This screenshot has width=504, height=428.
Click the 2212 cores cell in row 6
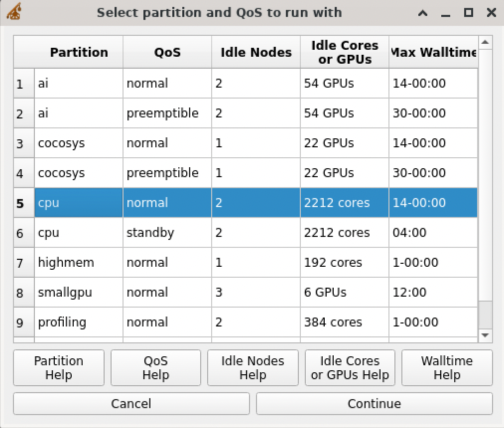click(345, 232)
